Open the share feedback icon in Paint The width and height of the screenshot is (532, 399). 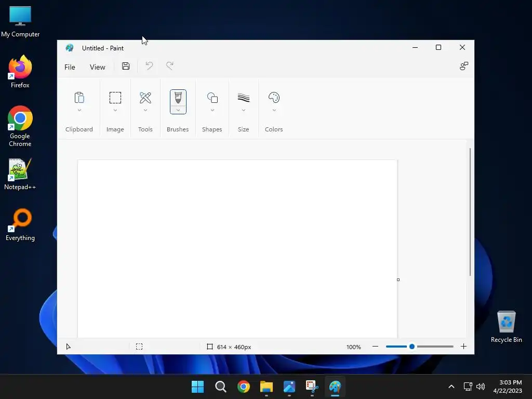(464, 66)
